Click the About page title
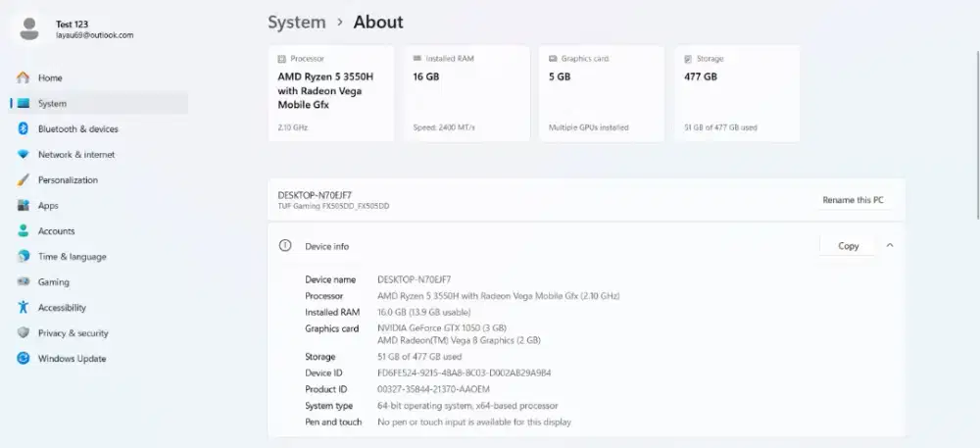 [x=378, y=23]
